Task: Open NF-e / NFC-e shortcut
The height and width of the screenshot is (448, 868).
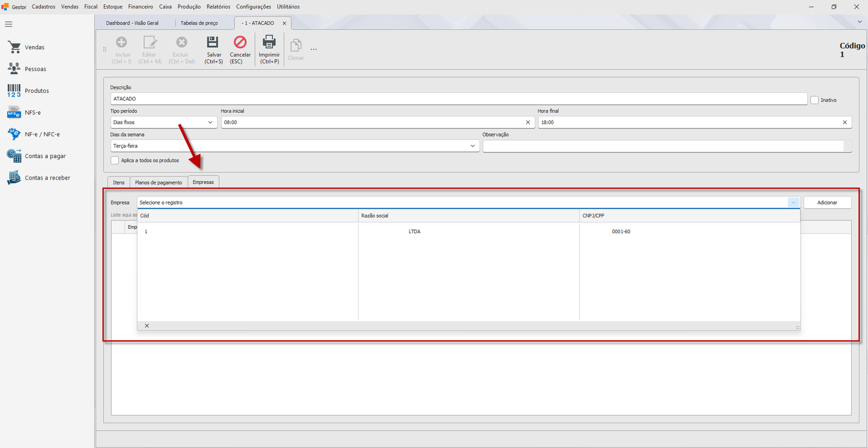Action: pos(34,134)
